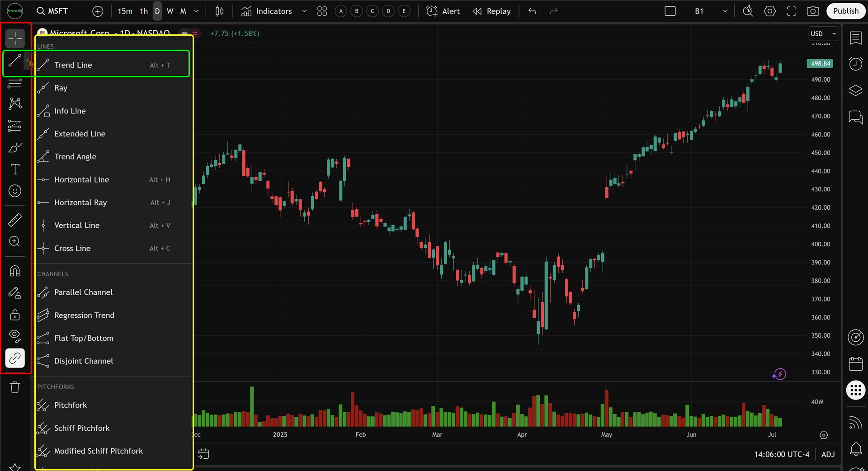This screenshot has width=868, height=471.
Task: Select the ruler Measure tool
Action: click(15, 220)
